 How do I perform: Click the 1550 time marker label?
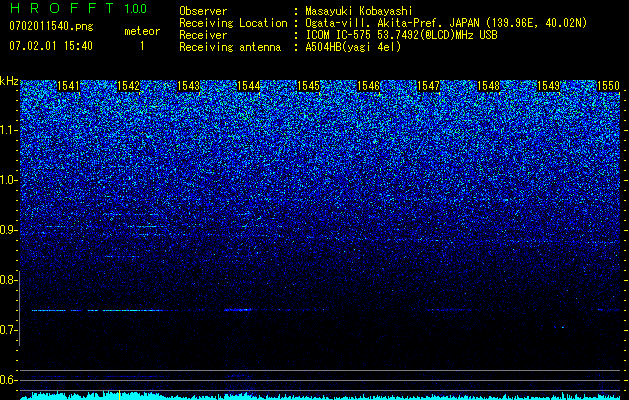coord(609,86)
